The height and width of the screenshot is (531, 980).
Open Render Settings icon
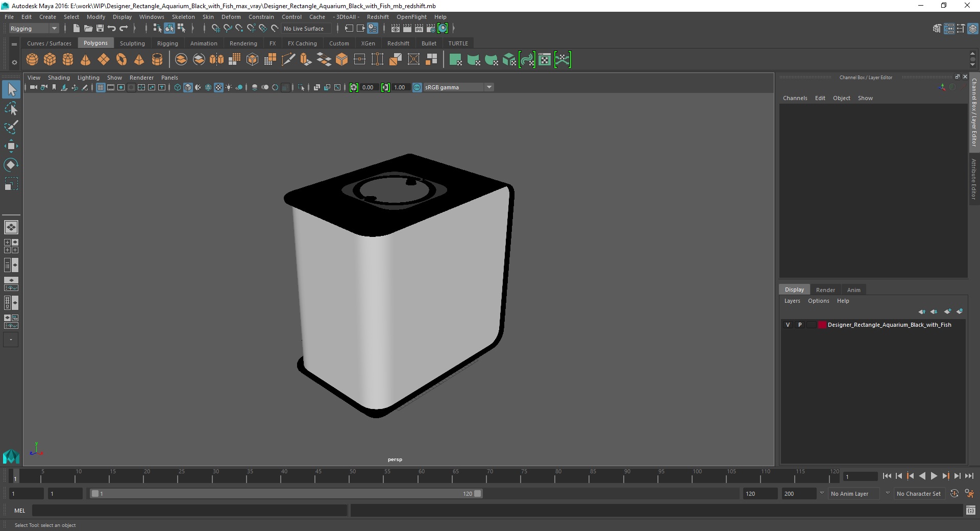[431, 29]
